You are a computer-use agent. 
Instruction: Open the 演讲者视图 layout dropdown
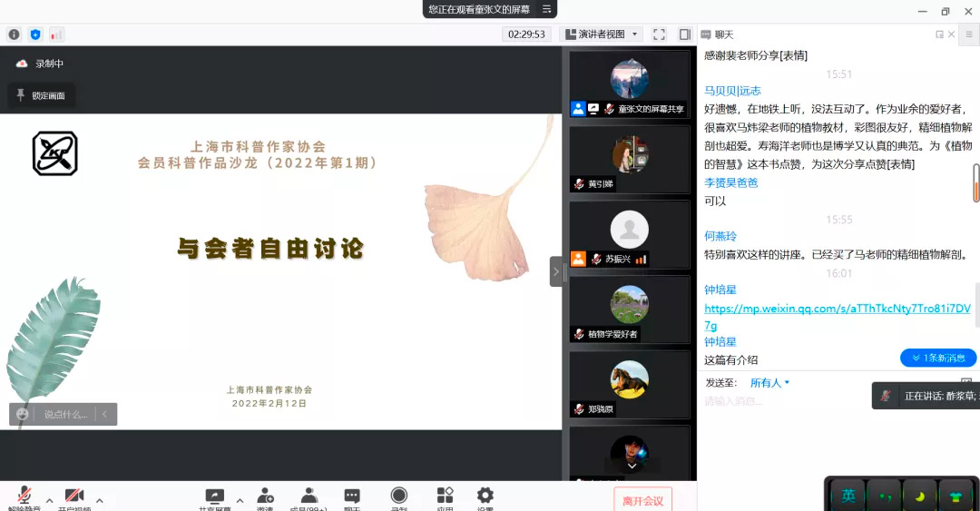[602, 34]
